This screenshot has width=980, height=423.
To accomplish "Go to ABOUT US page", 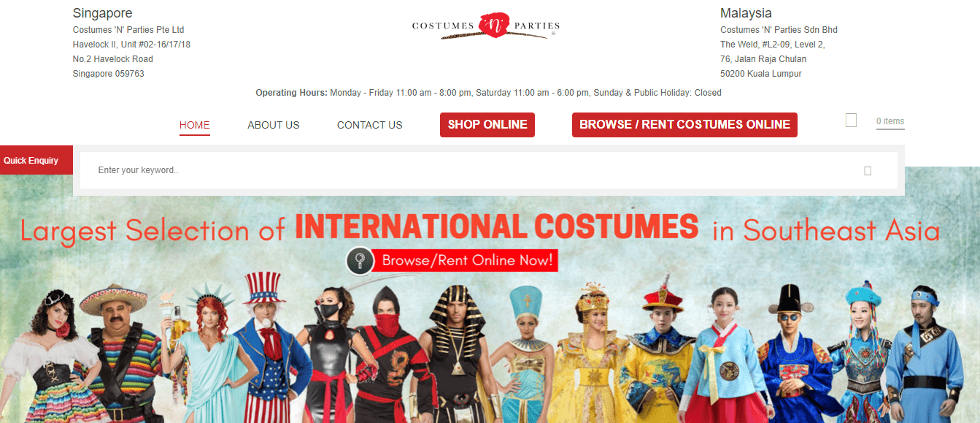I will click(274, 125).
